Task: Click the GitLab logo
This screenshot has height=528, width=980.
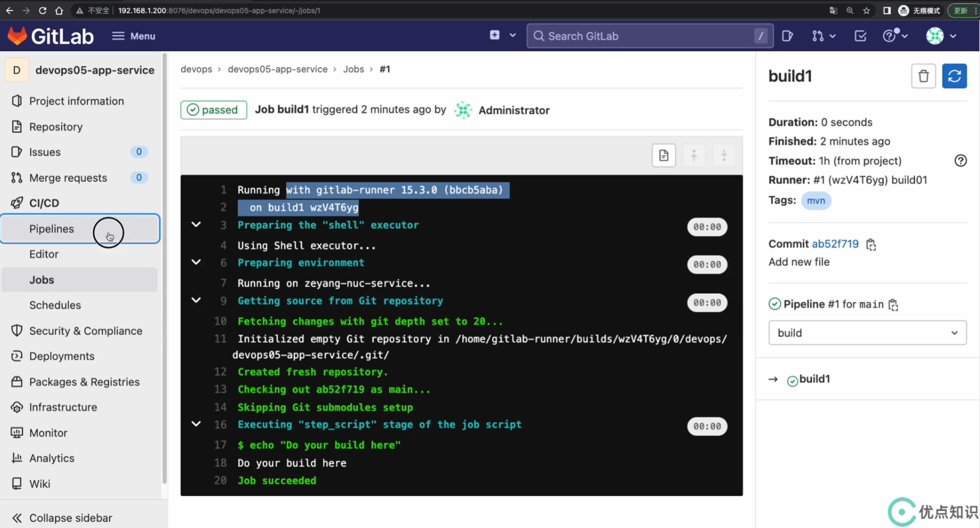Action: click(51, 36)
